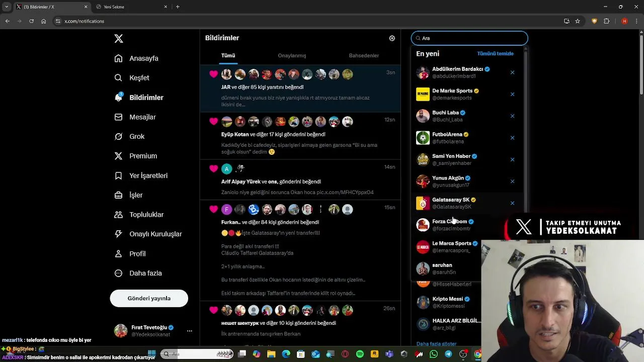Open Chrome profile avatar H
Image resolution: width=644 pixels, height=362 pixels.
pyautogui.click(x=624, y=21)
